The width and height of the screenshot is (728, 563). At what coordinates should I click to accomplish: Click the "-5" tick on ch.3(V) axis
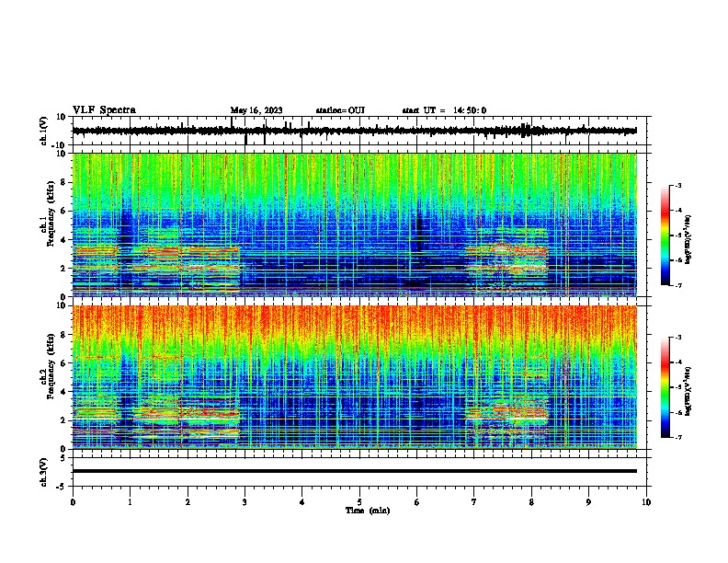point(62,487)
